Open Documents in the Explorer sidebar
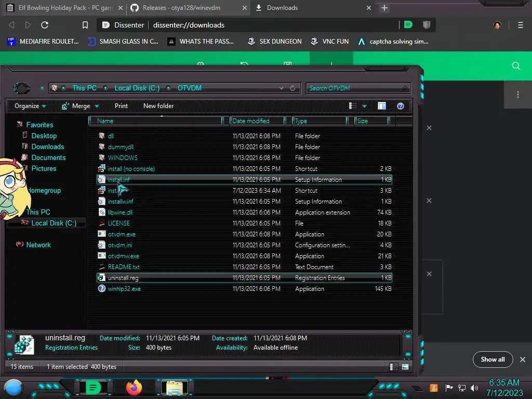532x399 pixels. (48, 157)
